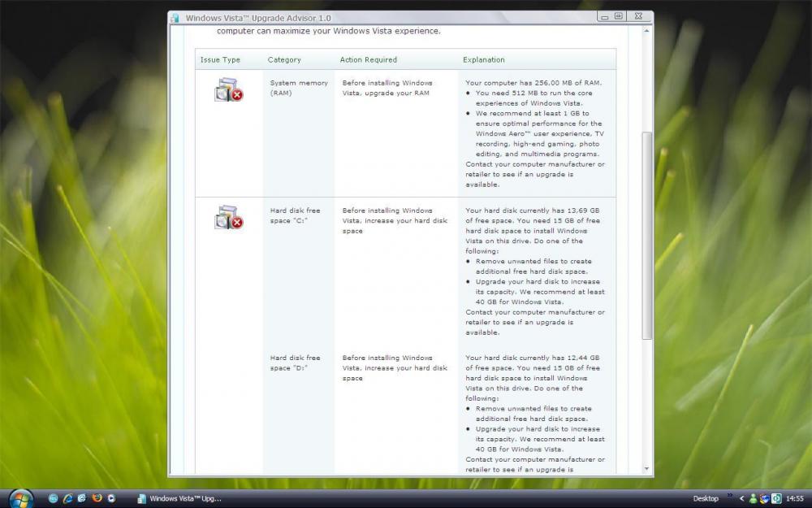Click the 12,44 GB free space explanation
The width and height of the screenshot is (812, 508).
coord(533,378)
